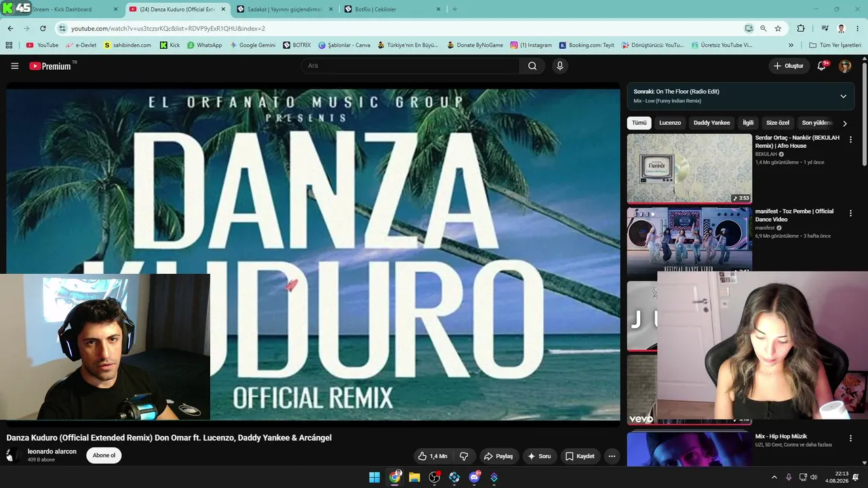This screenshot has height=488, width=868.
Task: Open Discord from the taskbar
Action: pos(474,477)
